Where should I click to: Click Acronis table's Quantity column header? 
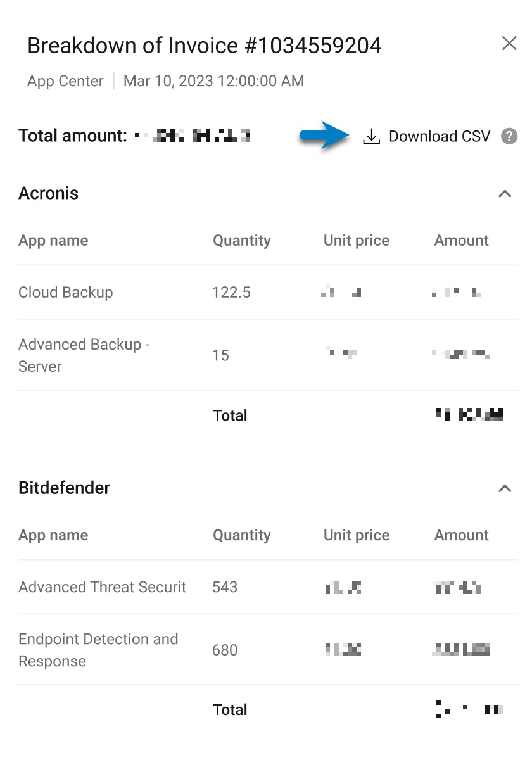click(242, 241)
